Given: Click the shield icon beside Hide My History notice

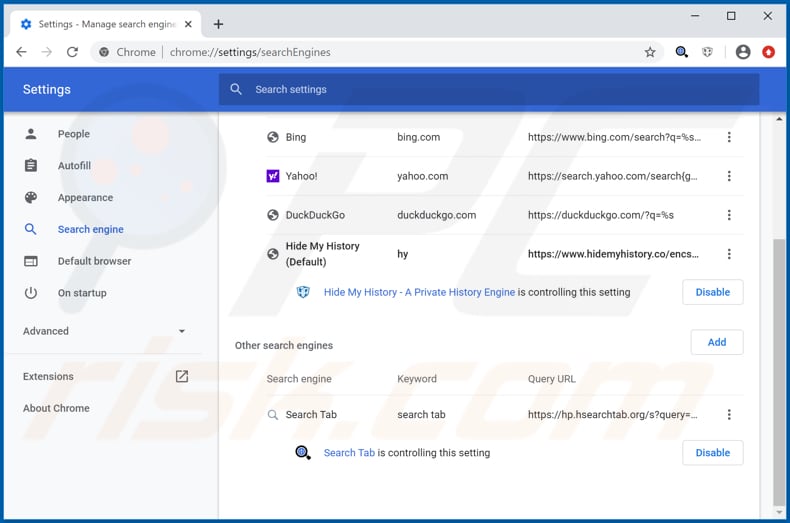Looking at the screenshot, I should click(x=303, y=292).
